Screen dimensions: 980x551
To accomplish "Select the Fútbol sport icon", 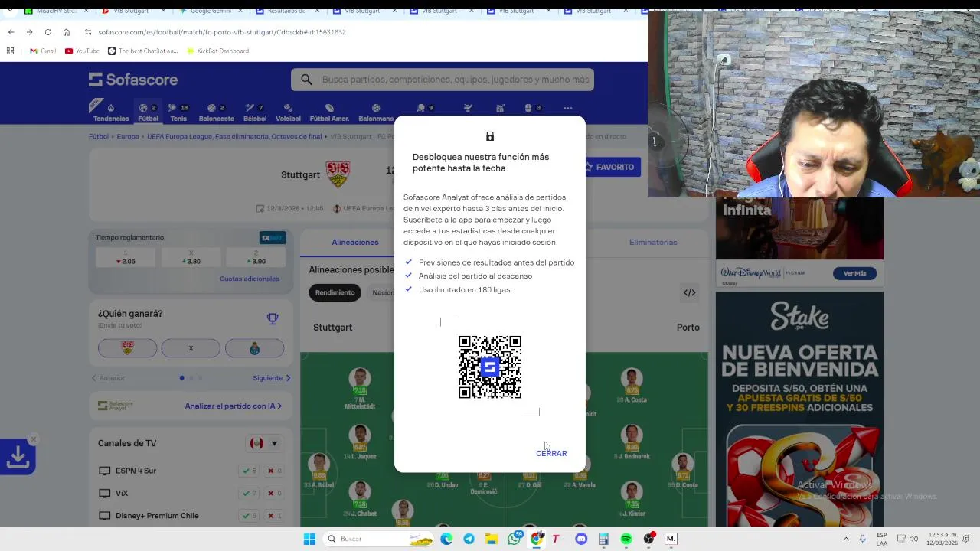I will (148, 112).
